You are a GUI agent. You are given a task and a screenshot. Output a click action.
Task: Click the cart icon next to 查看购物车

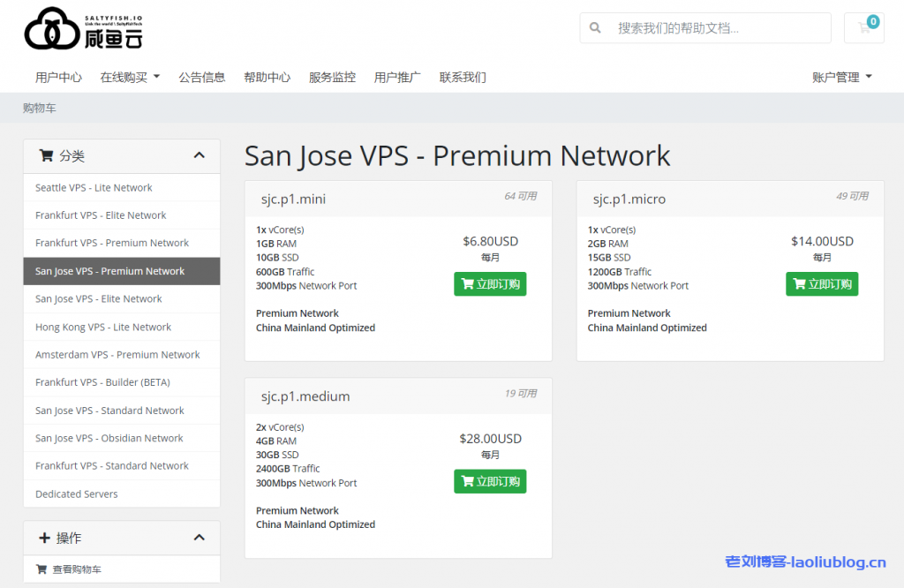(x=41, y=569)
